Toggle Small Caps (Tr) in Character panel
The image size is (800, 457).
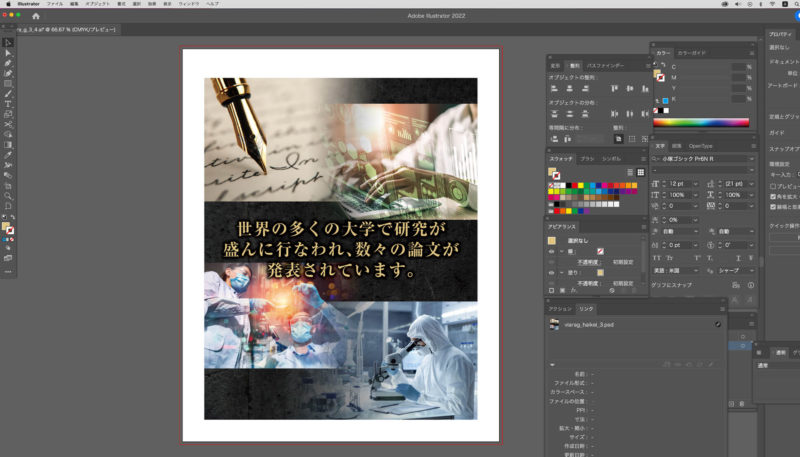tap(669, 258)
